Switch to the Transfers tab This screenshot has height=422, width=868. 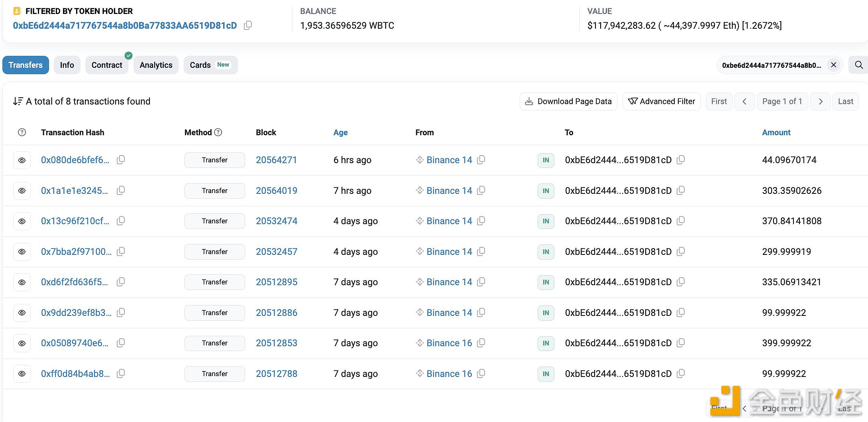click(26, 65)
